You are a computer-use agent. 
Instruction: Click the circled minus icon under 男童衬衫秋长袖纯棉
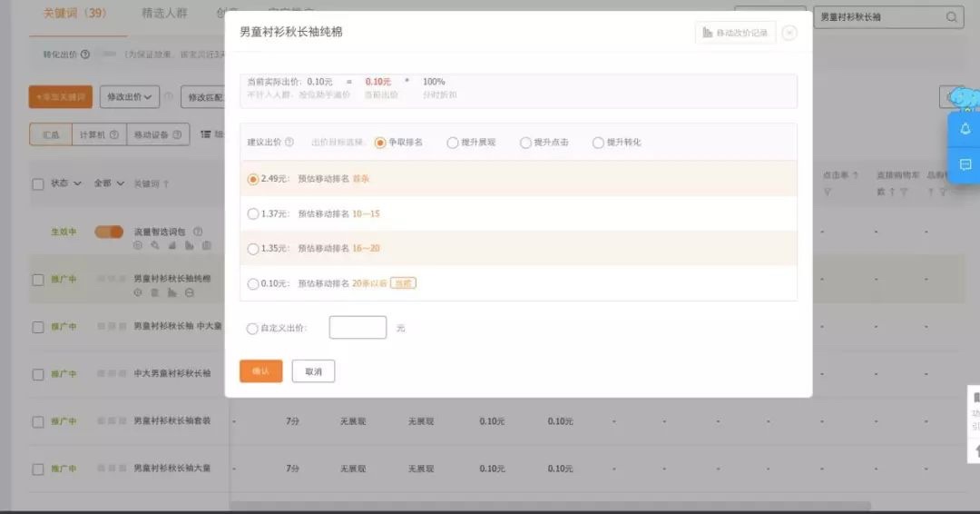click(x=190, y=292)
